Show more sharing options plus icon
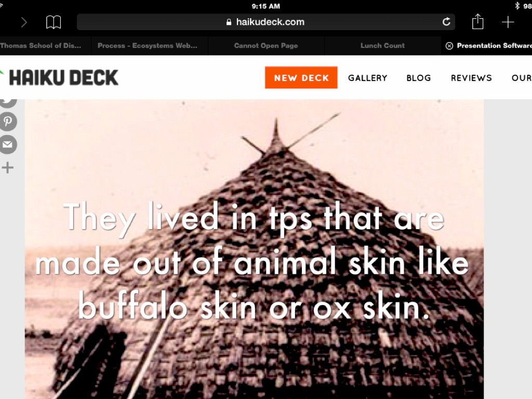The height and width of the screenshot is (399, 532). pos(7,168)
